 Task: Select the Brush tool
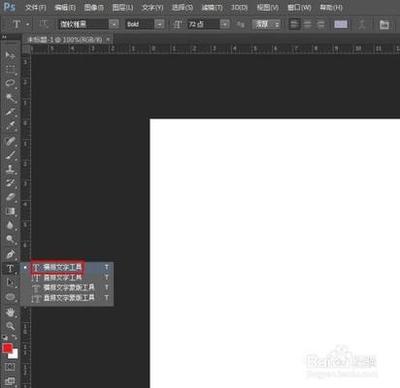[x=10, y=155]
